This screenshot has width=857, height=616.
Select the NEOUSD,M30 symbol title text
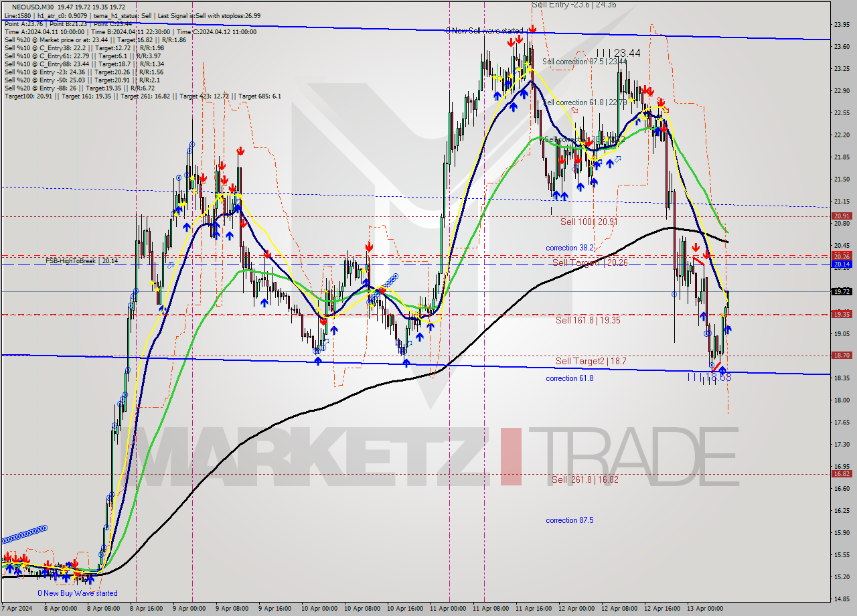coord(31,6)
